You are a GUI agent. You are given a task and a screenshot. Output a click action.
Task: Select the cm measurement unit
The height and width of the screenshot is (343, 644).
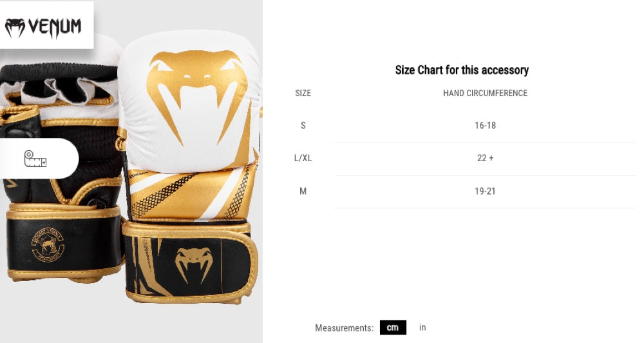(393, 328)
